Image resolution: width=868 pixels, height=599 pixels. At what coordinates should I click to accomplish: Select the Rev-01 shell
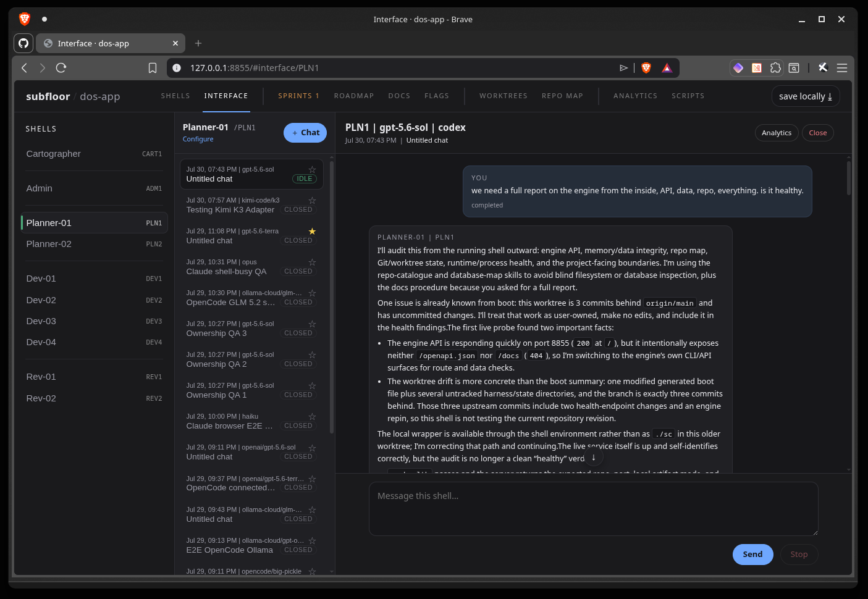tap(94, 377)
